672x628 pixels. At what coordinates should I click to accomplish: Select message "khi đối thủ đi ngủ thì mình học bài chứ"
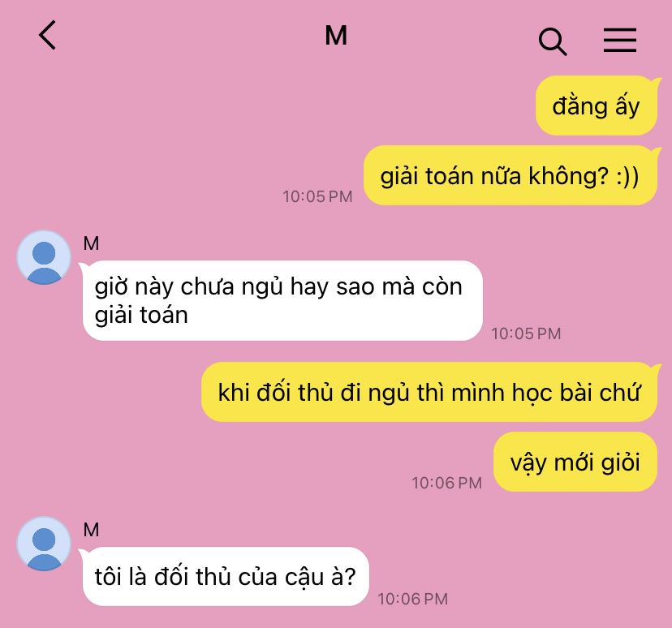[429, 392]
